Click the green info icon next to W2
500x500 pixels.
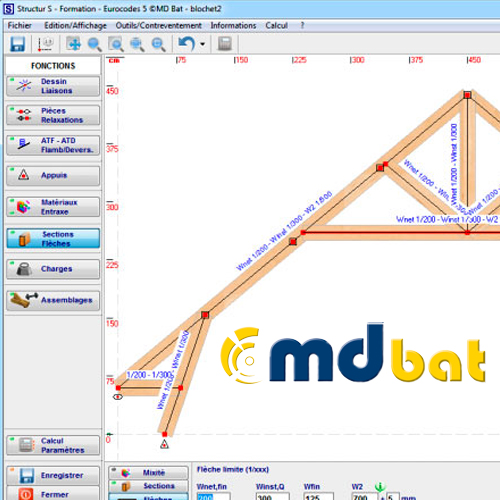380,487
